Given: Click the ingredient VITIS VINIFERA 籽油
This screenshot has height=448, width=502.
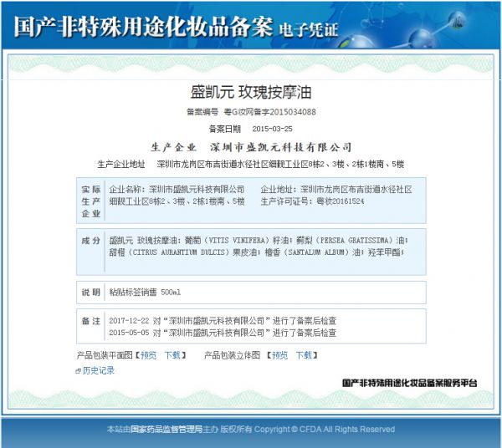Looking at the screenshot, I should point(237,241).
